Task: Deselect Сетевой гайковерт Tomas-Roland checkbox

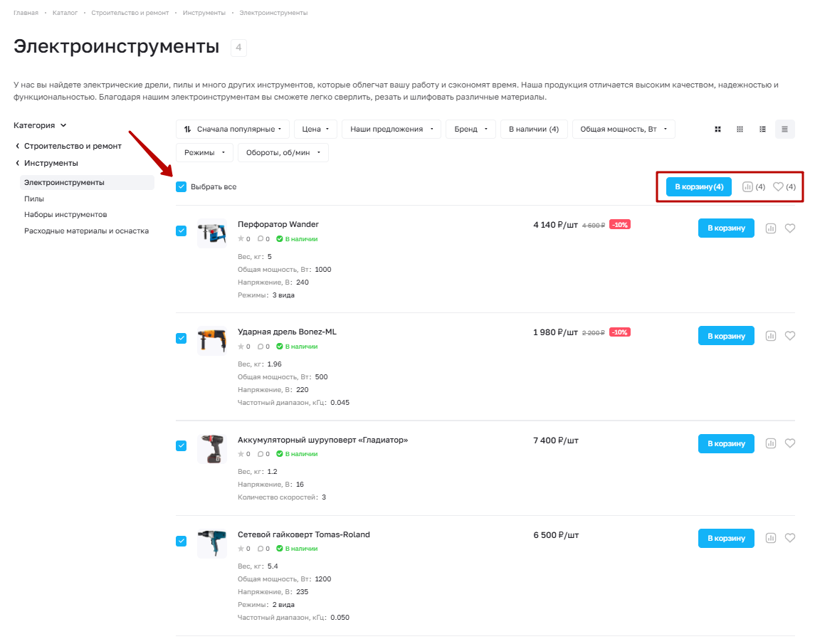Action: click(x=181, y=541)
